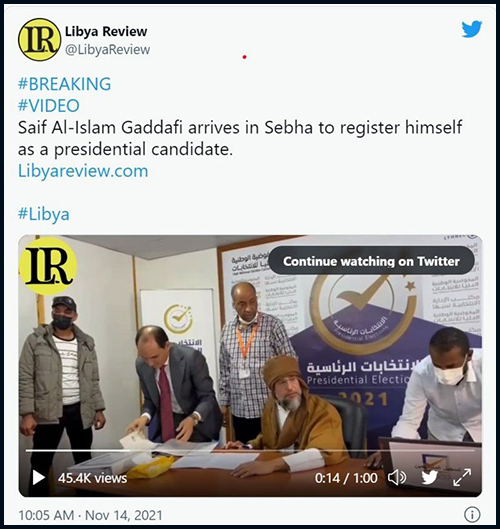Click the #BREAKING hashtag
The image size is (500, 529).
pyautogui.click(x=64, y=84)
